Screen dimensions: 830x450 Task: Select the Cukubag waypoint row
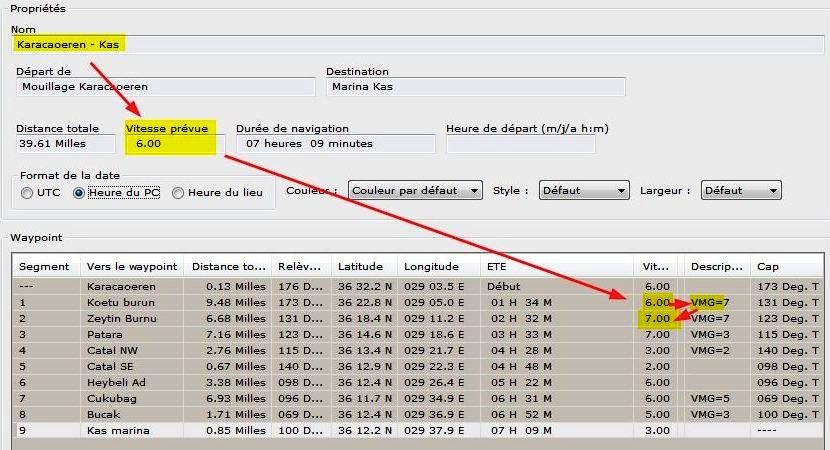(x=418, y=398)
